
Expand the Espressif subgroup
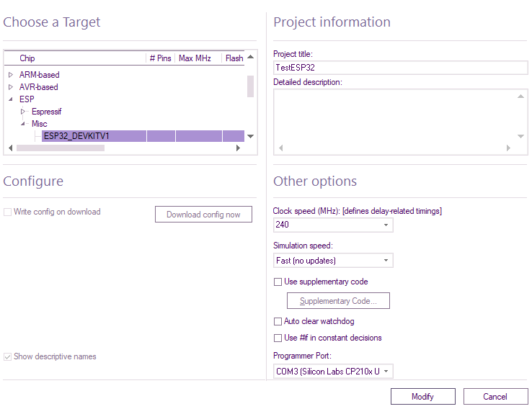pyautogui.click(x=23, y=112)
